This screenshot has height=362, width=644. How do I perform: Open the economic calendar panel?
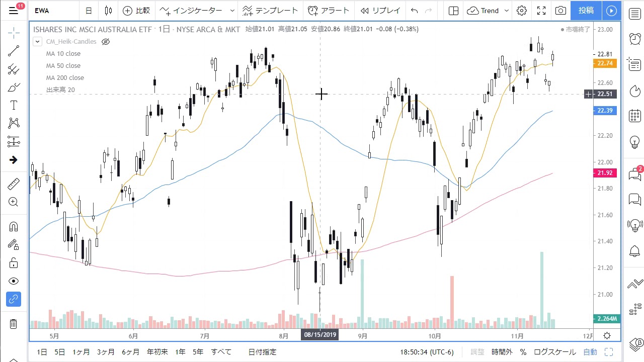[635, 116]
